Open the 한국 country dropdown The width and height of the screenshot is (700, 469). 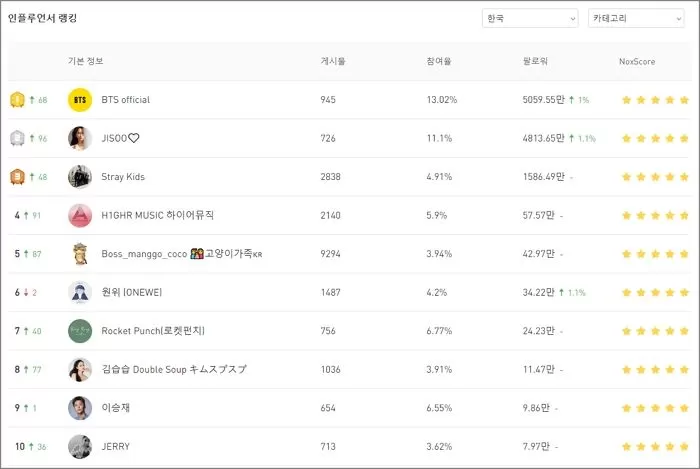coord(529,18)
